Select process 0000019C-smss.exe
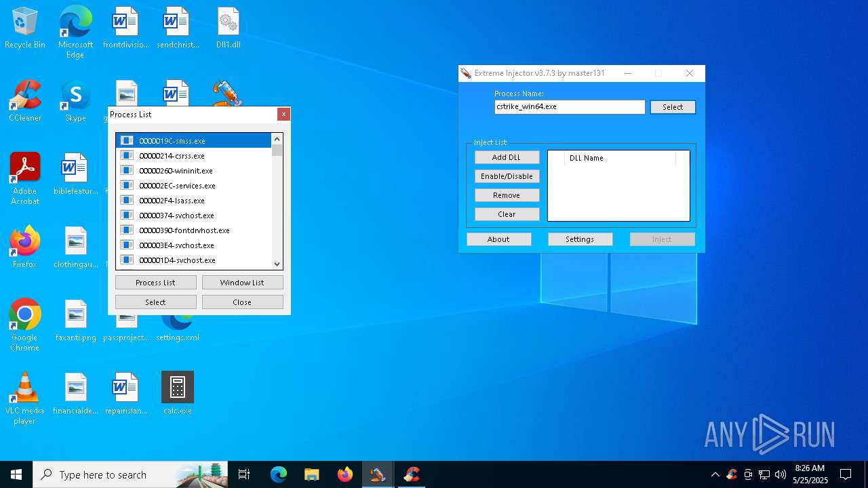This screenshot has width=868, height=488. (x=193, y=141)
